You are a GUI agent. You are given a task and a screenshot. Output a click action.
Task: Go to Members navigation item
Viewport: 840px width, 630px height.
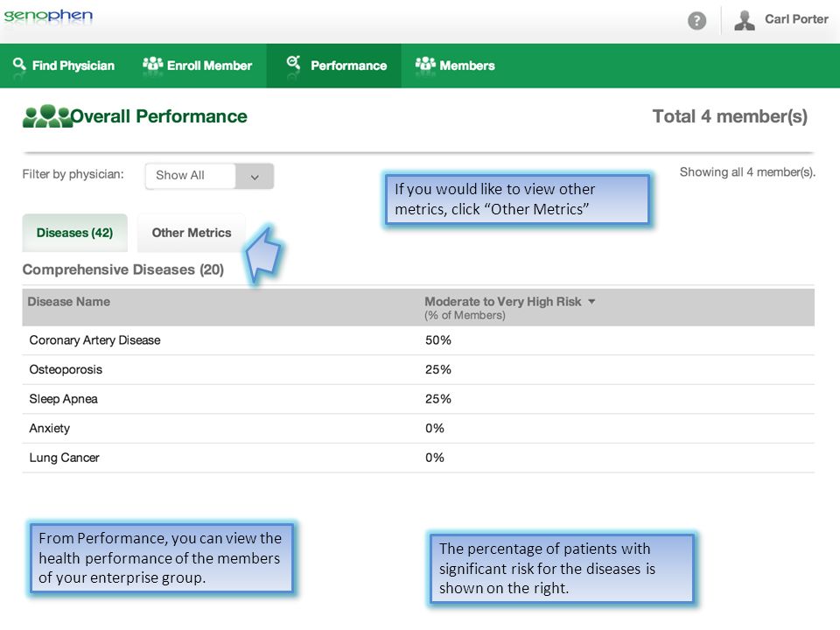(455, 66)
